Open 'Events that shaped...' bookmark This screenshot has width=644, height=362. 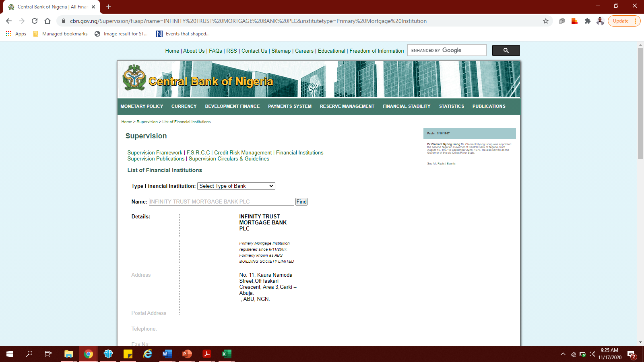click(x=183, y=34)
